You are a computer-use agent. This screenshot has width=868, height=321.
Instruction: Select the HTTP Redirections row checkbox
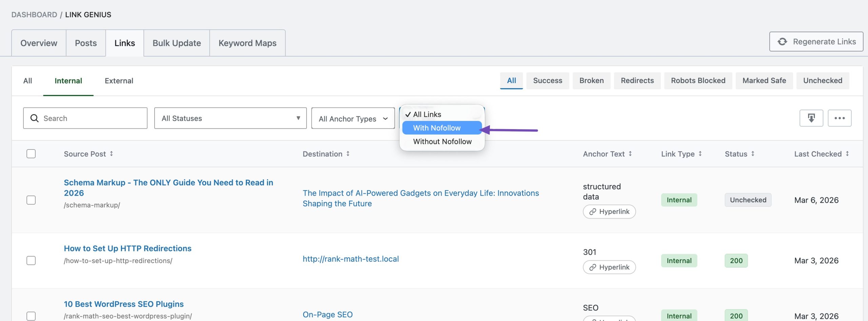[x=31, y=260]
